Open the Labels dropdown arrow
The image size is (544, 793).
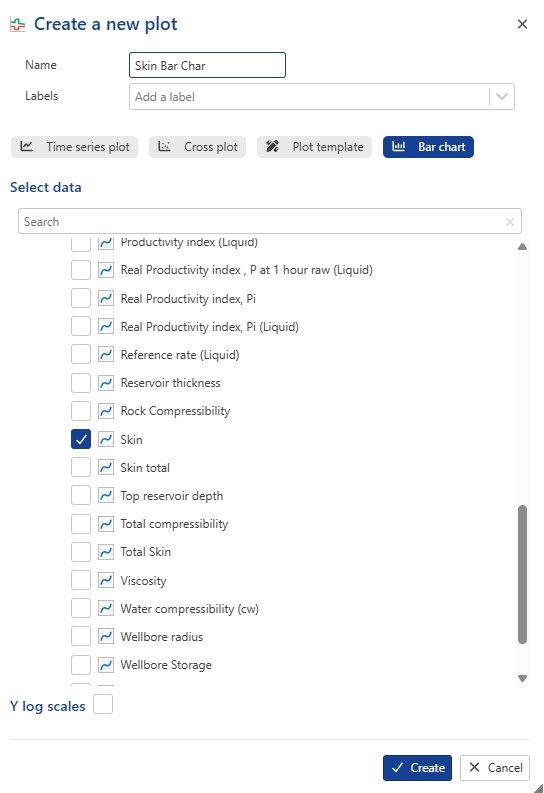(502, 97)
